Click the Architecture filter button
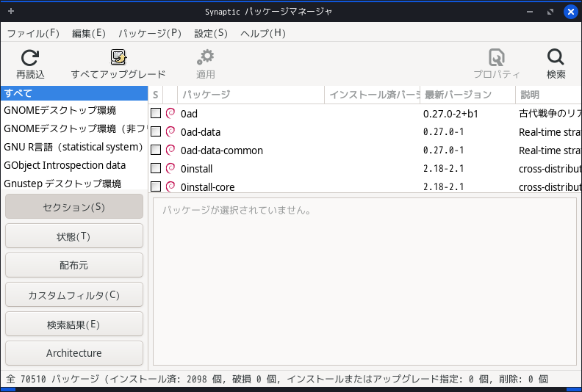582x392 pixels. (x=74, y=353)
